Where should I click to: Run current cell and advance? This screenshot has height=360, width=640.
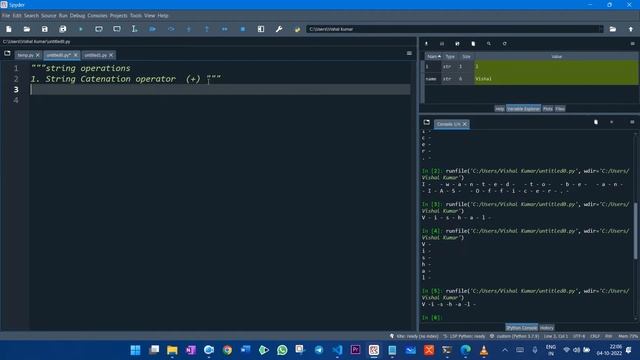click(x=117, y=29)
